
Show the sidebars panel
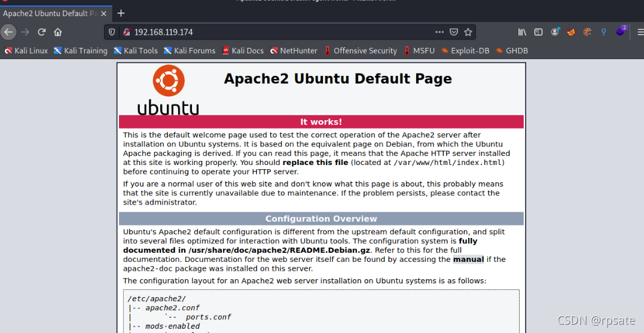pyautogui.click(x=538, y=32)
